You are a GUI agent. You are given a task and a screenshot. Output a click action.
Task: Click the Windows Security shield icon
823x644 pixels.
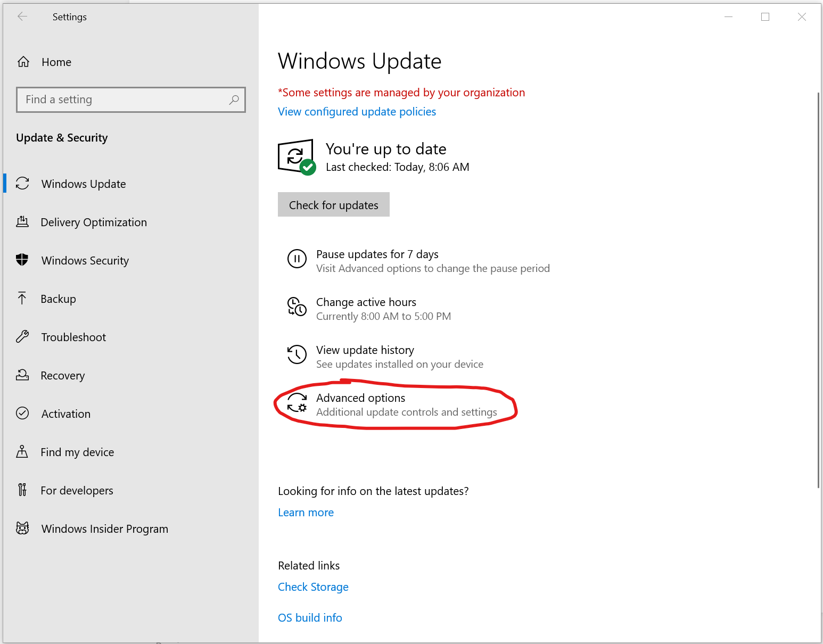tap(22, 260)
